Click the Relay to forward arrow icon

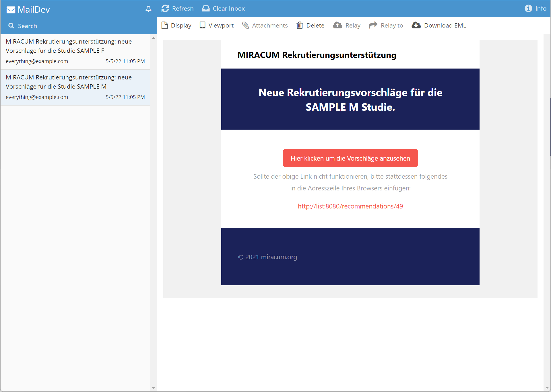point(373,25)
